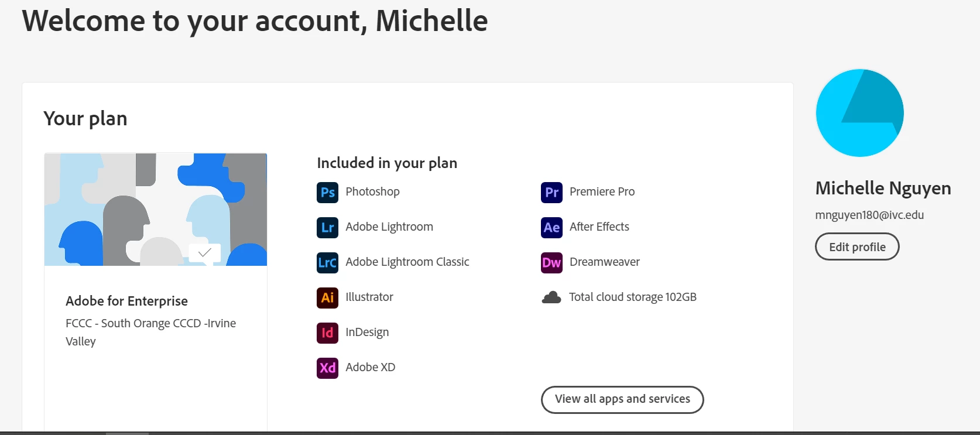
Task: Click the Included in your plan heading
Action: 387,163
